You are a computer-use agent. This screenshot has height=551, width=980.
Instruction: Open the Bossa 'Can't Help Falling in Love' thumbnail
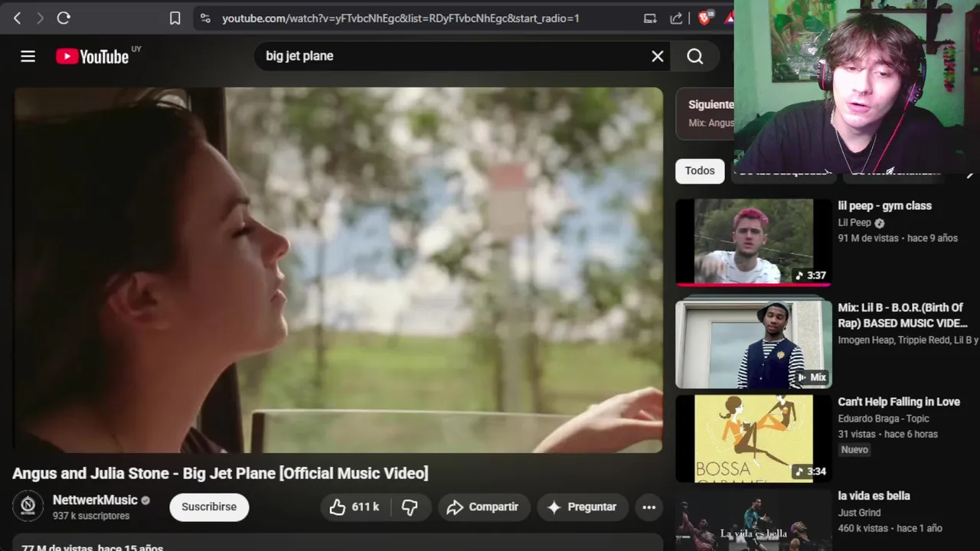click(x=753, y=439)
